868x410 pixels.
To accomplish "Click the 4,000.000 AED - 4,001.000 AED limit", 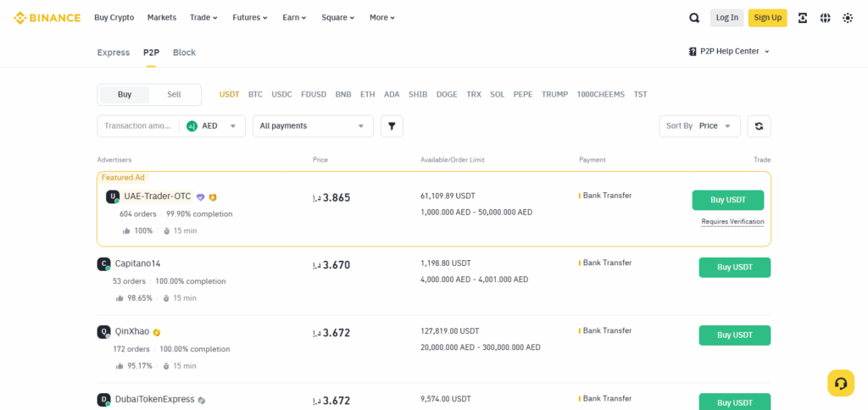I will tap(475, 280).
